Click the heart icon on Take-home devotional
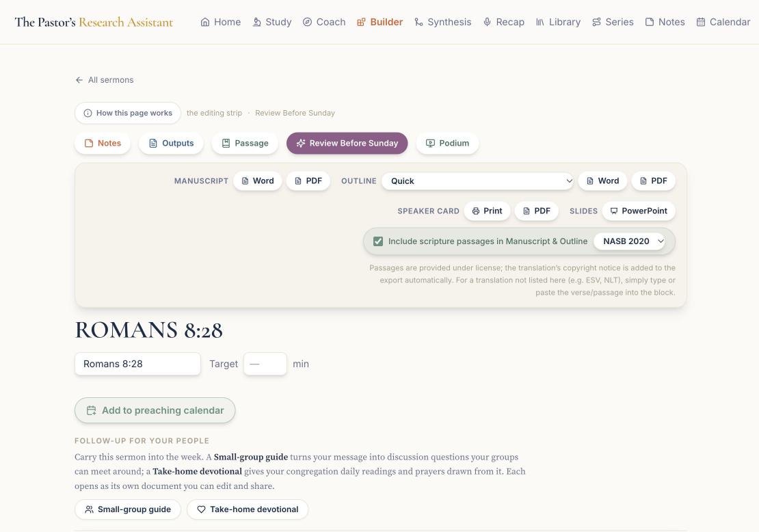 click(x=201, y=509)
